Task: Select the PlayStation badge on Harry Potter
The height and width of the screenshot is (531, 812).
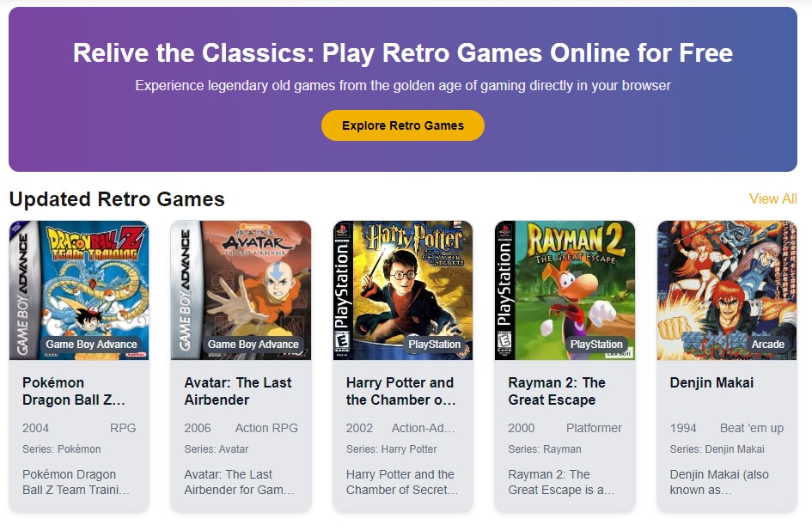Action: (435, 345)
